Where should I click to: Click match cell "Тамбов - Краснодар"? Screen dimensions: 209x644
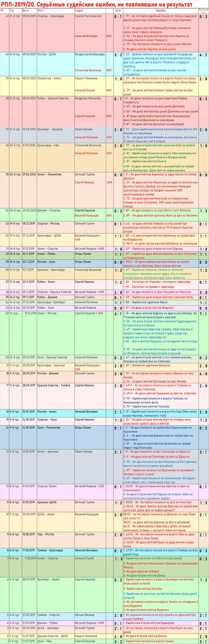pos(50,551)
